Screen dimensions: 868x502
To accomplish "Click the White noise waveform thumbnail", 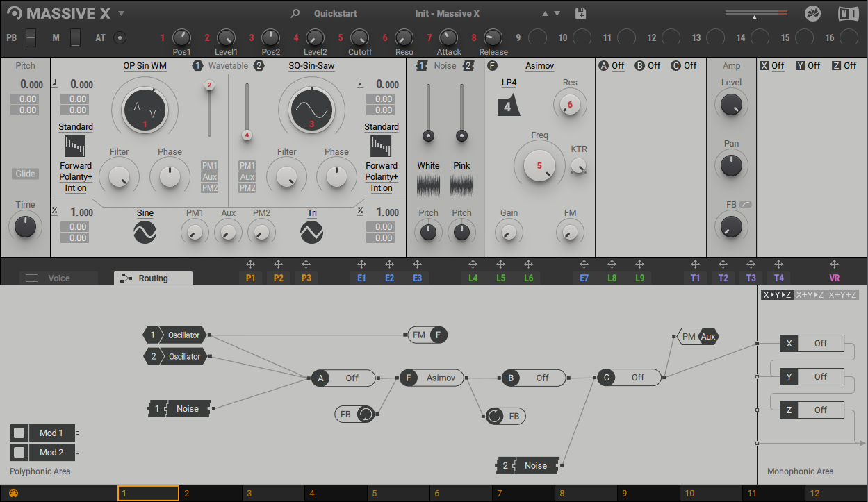I will tap(428, 185).
